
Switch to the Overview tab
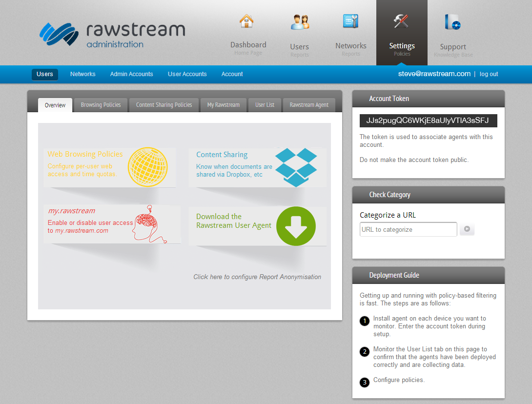pyautogui.click(x=55, y=105)
